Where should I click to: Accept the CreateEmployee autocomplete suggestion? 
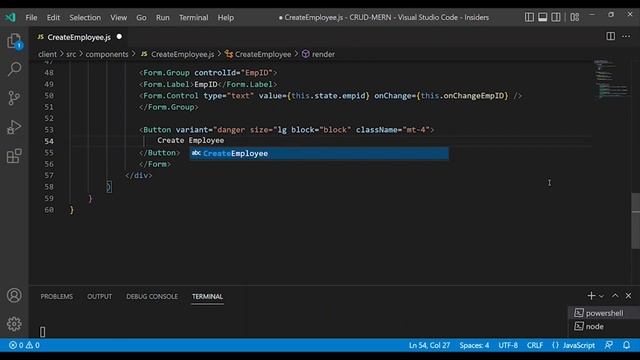pos(319,153)
